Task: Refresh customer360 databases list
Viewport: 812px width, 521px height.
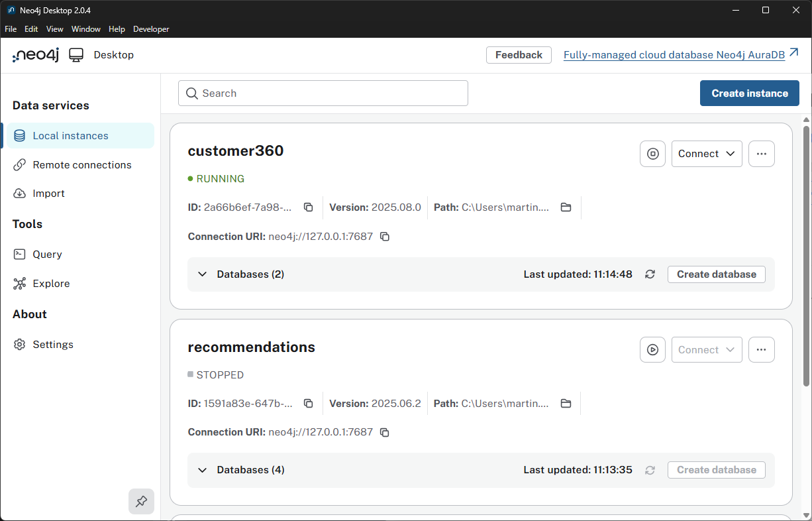Action: click(650, 274)
